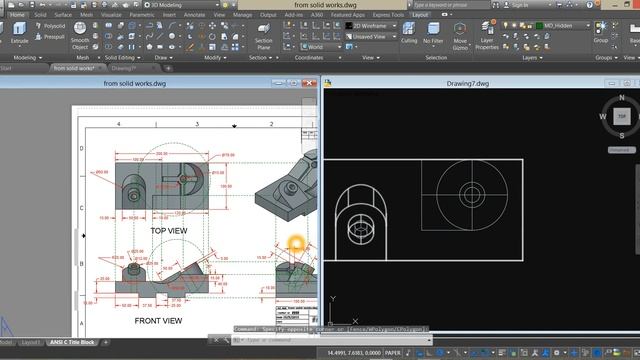Viewport: 640px width, 360px height.
Task: Open the 2D Wireframe visual style dropdown
Action: [371, 26]
